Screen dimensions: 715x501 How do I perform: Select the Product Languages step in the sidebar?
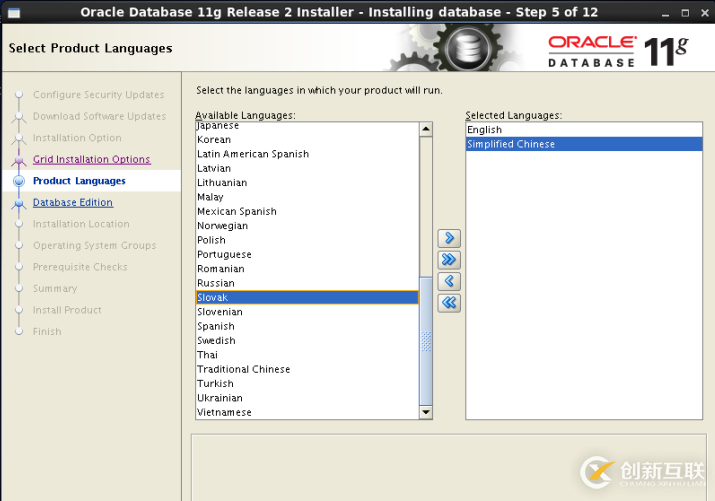(x=79, y=181)
